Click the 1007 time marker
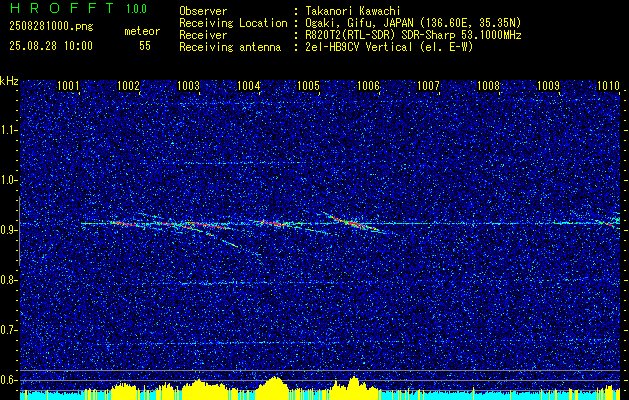This screenshot has height=400, width=629. 428,85
